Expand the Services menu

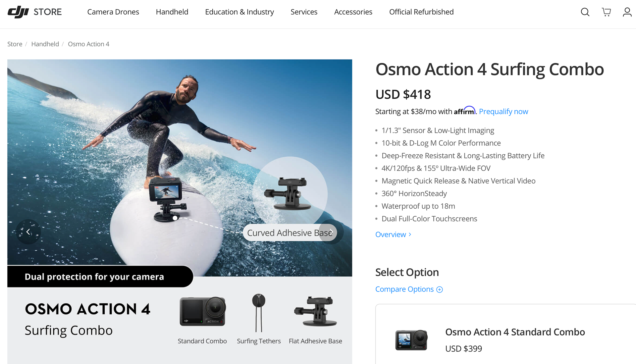point(304,12)
